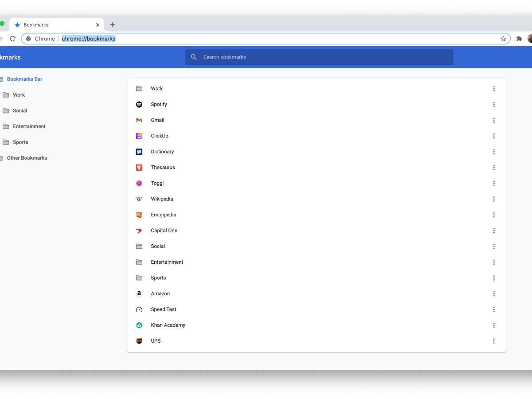Click the address bar URL

coord(89,39)
